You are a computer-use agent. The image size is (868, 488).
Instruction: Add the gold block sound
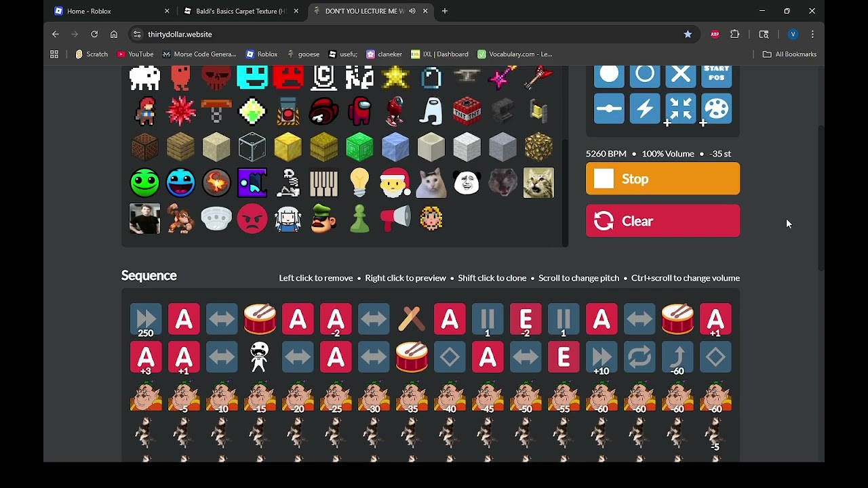288,147
